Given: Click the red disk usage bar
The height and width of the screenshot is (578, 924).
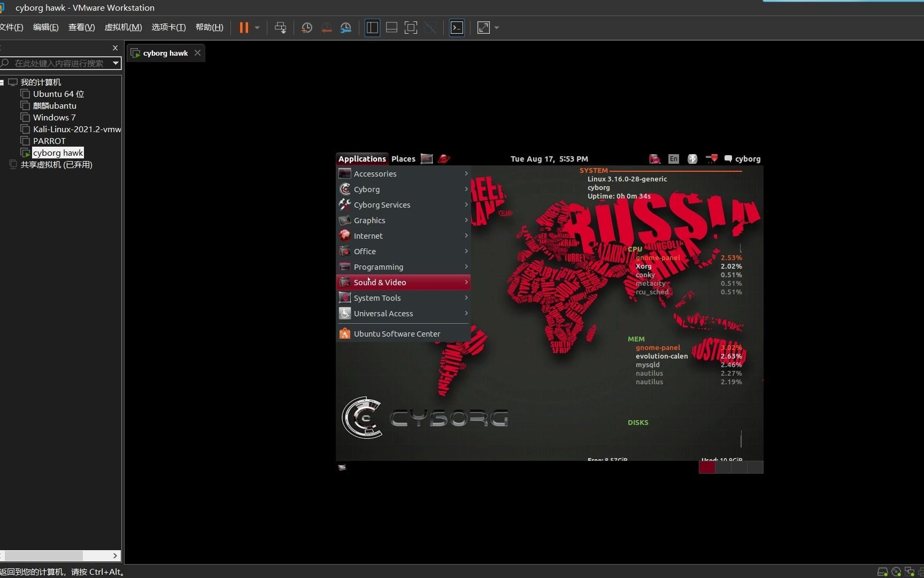Looking at the screenshot, I should click(x=707, y=467).
